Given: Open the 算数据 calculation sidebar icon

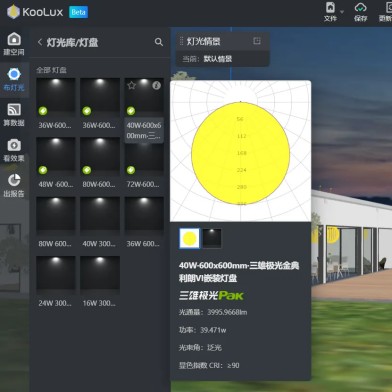Looking at the screenshot, I should [14, 115].
